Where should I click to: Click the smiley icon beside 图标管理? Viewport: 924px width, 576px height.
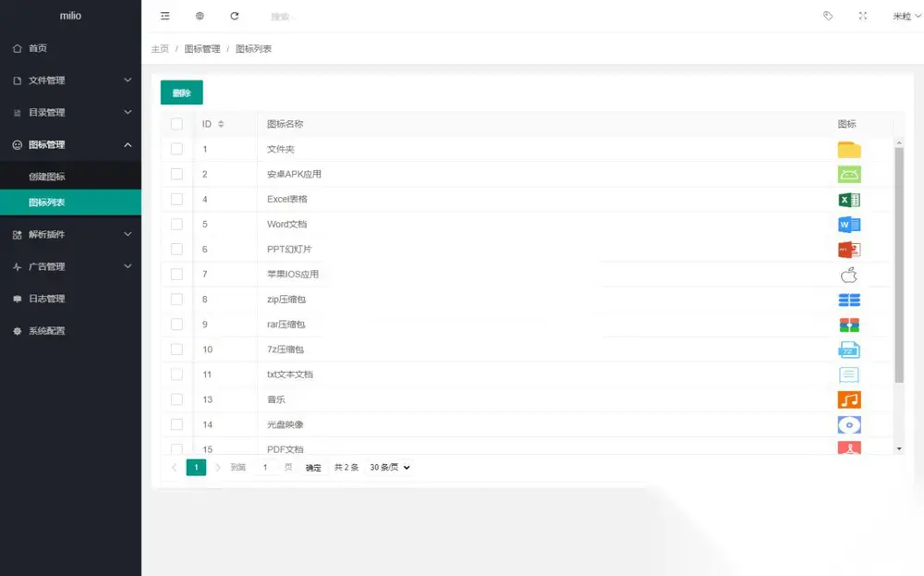point(17,145)
